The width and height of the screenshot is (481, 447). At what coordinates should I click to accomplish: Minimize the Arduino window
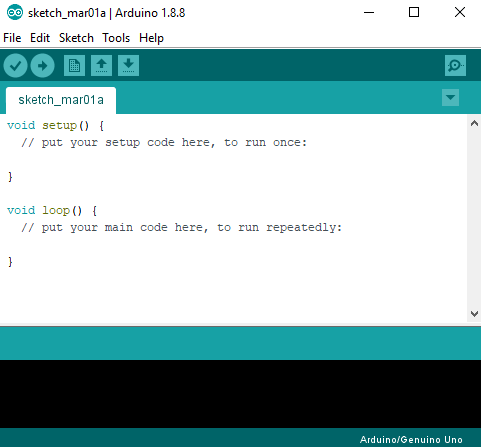pos(369,13)
